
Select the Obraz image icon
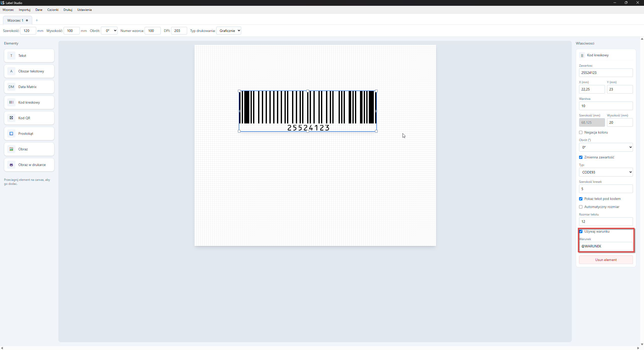coord(11,149)
